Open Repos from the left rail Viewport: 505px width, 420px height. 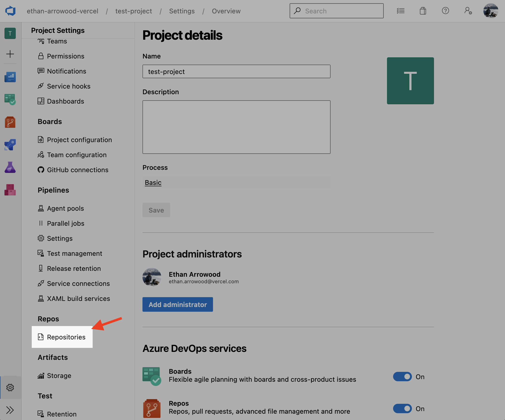tap(10, 122)
